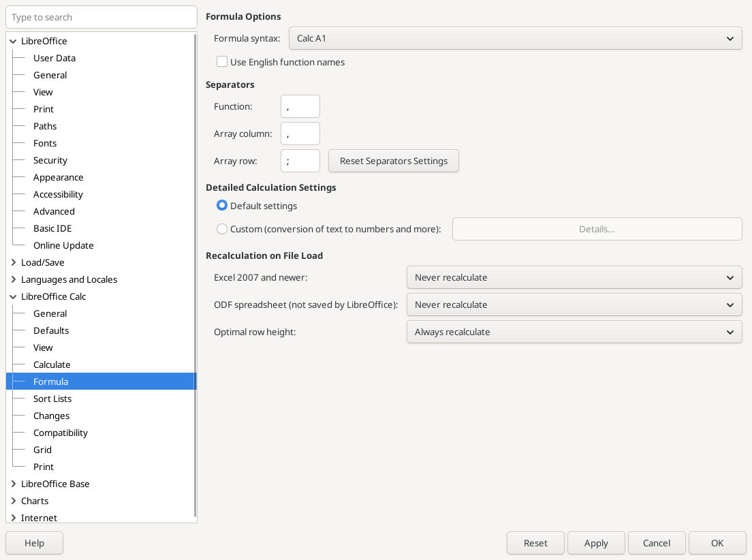This screenshot has height=560, width=752.
Task: Click the Details... button
Action: click(x=597, y=229)
